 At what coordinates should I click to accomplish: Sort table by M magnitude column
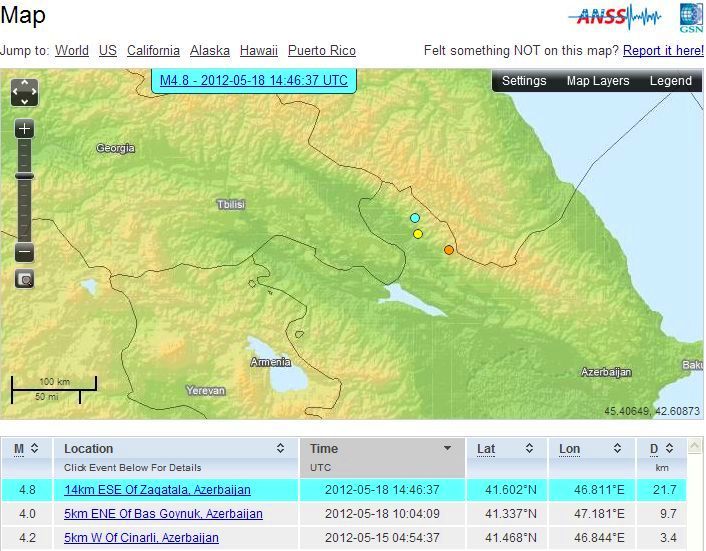(x=25, y=449)
